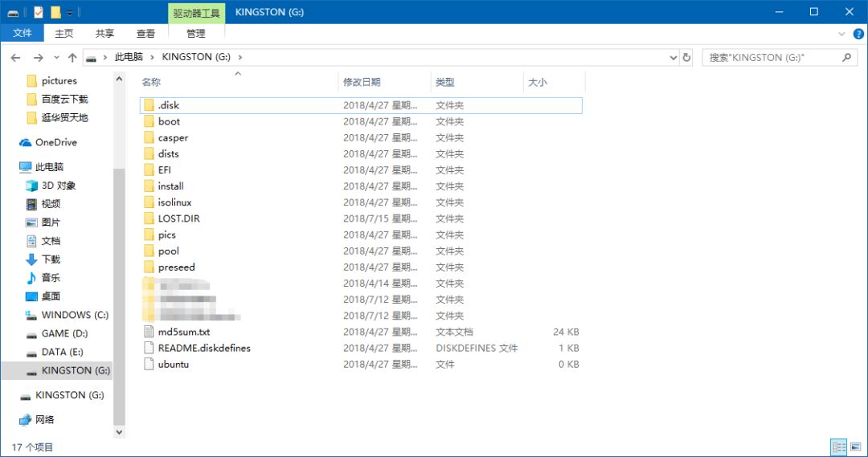The height and width of the screenshot is (457, 868).
Task: Open the 文件 menu tab
Action: click(x=23, y=33)
